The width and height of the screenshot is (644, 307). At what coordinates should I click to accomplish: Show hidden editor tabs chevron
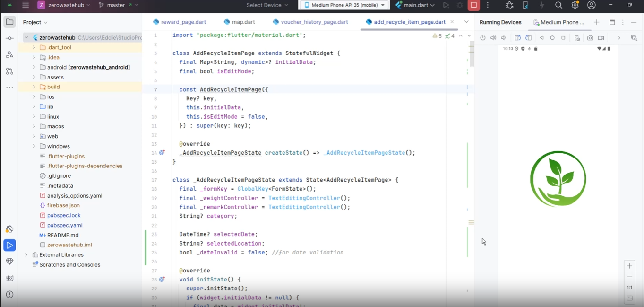[466, 22]
